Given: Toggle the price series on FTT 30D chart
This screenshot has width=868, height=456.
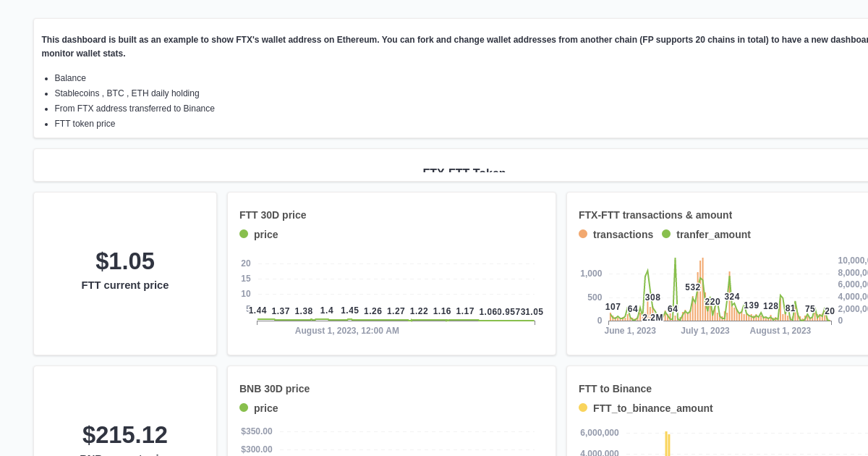Looking at the screenshot, I should (265, 235).
